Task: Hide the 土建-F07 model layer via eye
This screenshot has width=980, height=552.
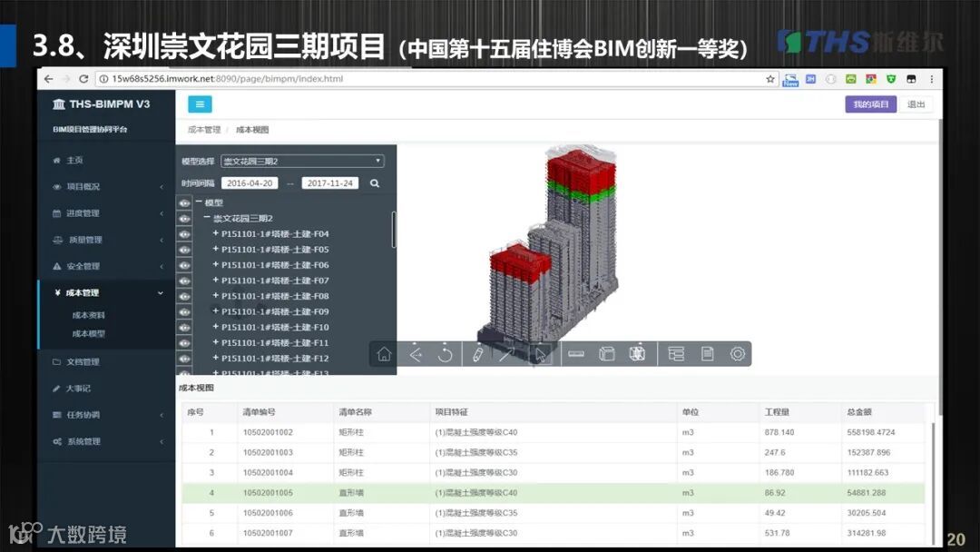Action: (x=184, y=281)
